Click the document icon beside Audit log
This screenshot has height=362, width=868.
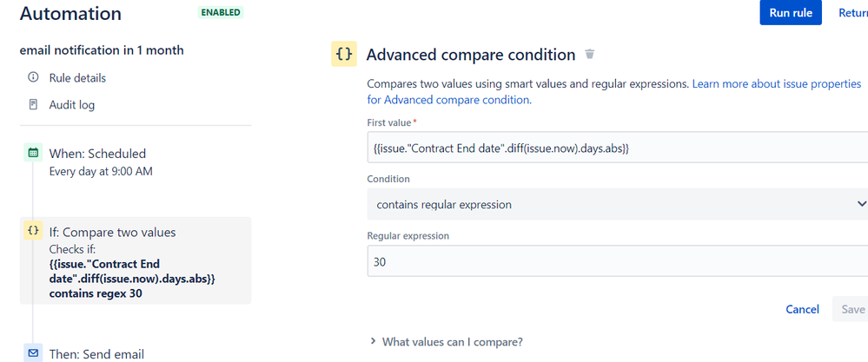pos(34,105)
